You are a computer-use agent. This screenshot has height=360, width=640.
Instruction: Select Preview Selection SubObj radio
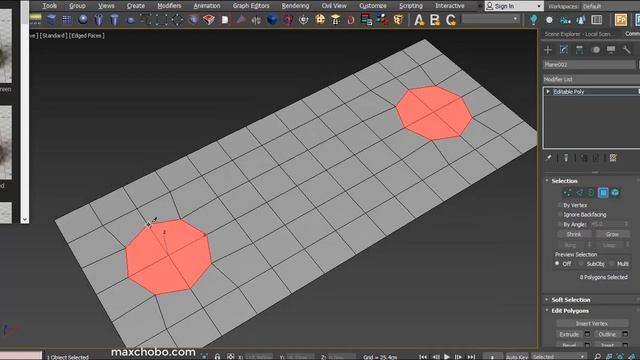[581, 264]
